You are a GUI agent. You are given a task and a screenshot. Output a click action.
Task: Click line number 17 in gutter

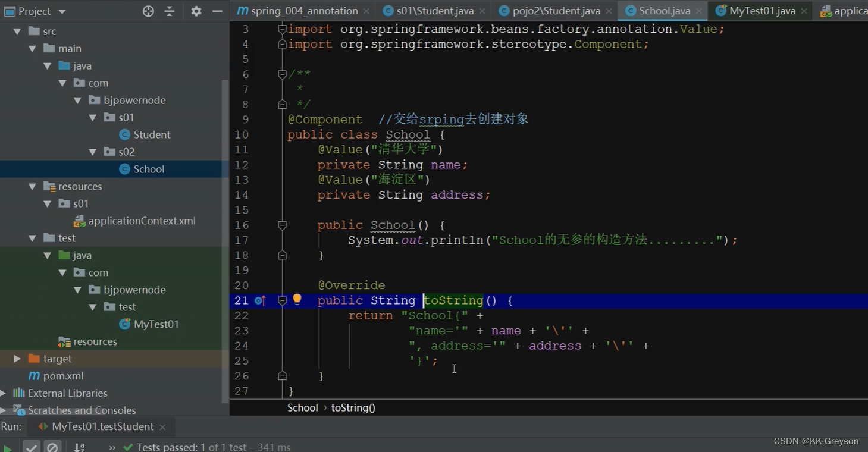[x=242, y=240]
